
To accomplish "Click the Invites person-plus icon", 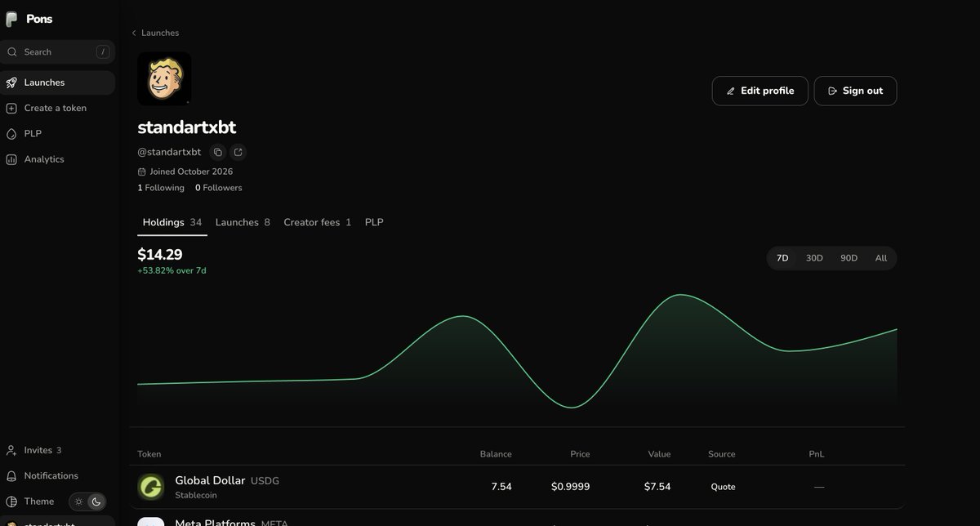I will [11, 450].
